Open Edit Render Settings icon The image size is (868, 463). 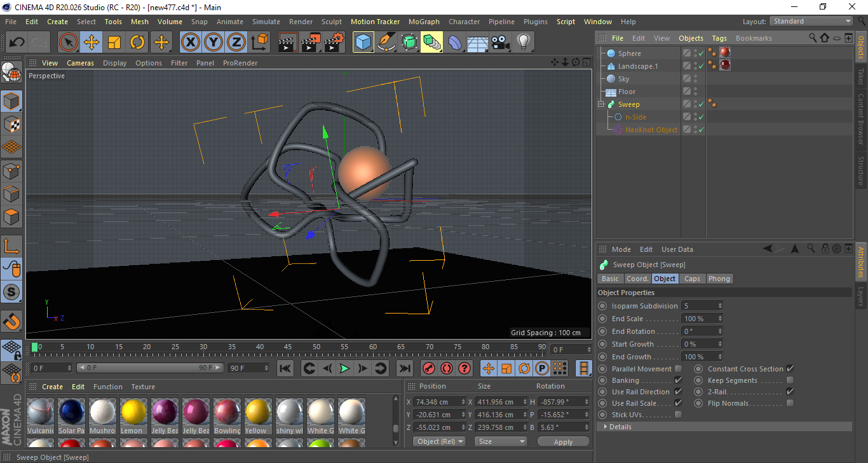[334, 43]
